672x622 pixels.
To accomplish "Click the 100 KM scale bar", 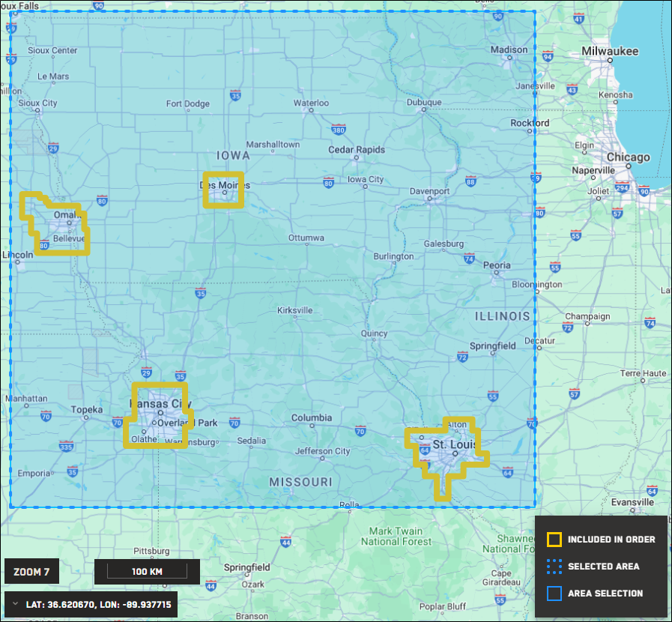I will 147,572.
